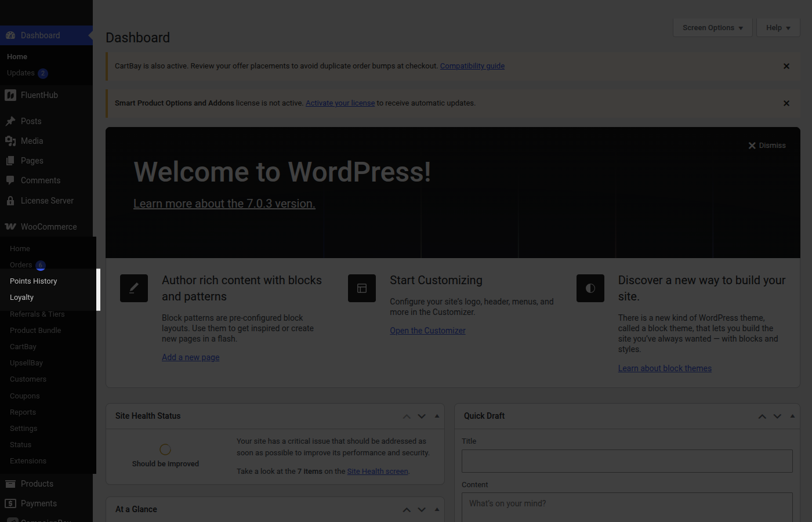Click the Comments bubble icon

tap(10, 180)
